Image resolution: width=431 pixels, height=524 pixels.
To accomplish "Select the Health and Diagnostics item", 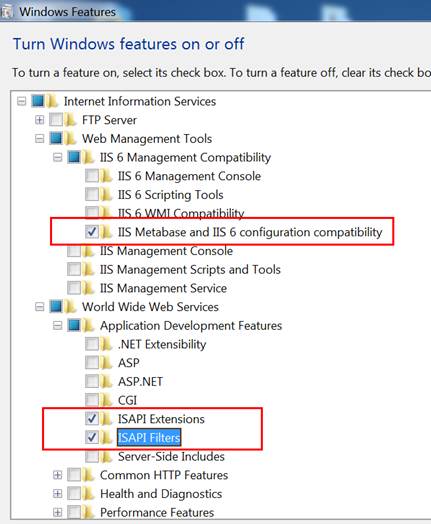I will 161,494.
